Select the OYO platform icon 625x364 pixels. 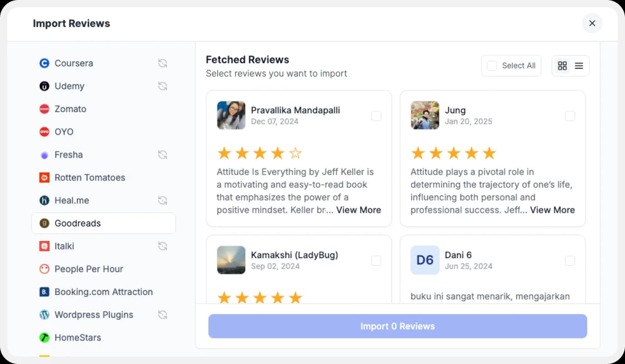pyautogui.click(x=44, y=132)
